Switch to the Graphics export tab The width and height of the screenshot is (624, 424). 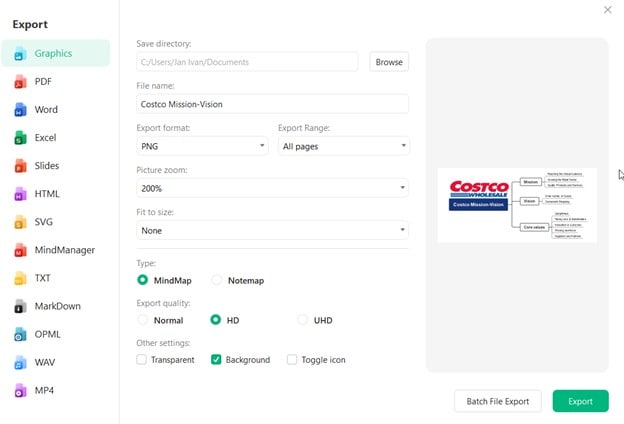55,54
